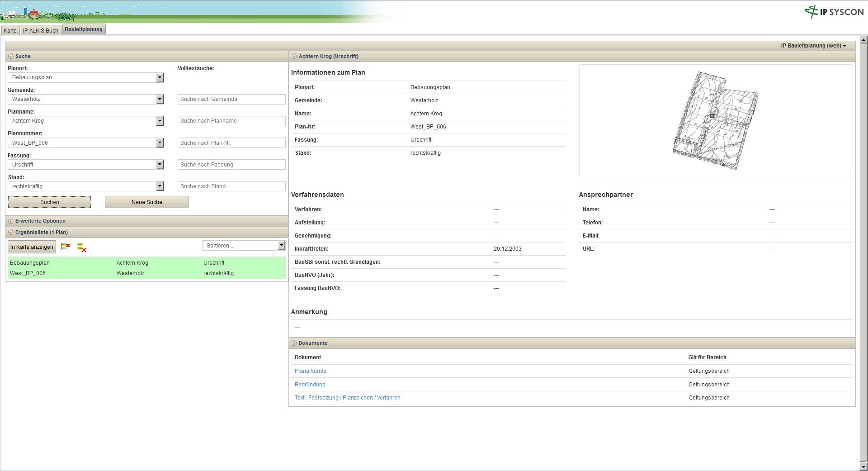Collapse the Suche panel
The height and width of the screenshot is (471, 868).
11,57
